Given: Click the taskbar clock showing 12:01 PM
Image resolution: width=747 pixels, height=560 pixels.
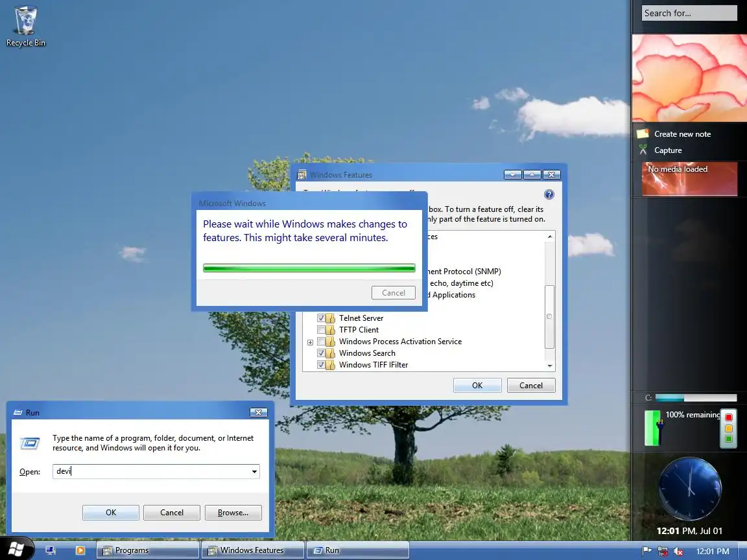Looking at the screenshot, I should coord(712,551).
